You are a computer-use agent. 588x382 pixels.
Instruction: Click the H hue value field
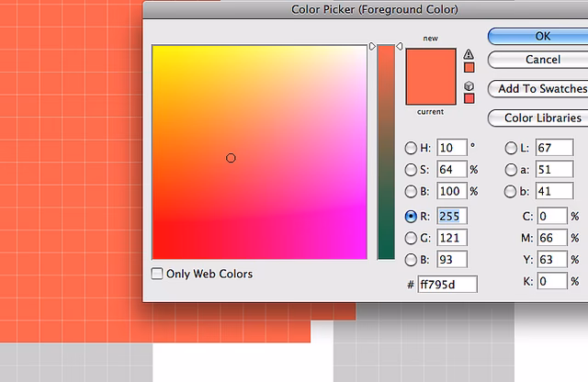pyautogui.click(x=452, y=148)
